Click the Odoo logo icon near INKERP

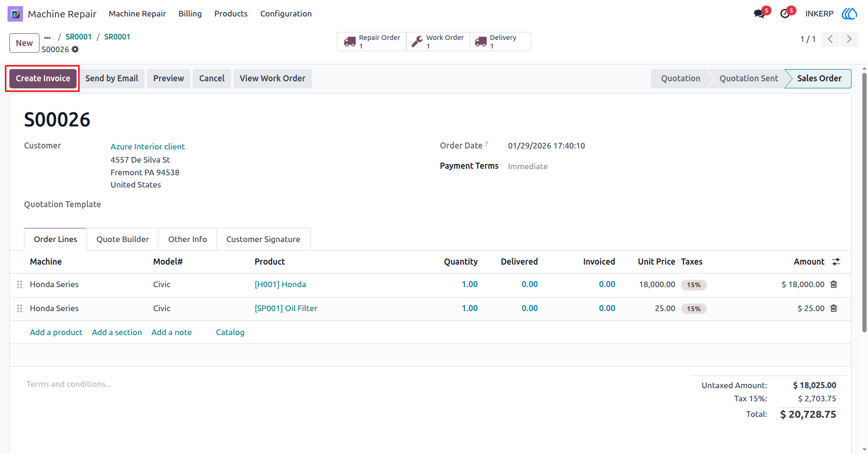tap(849, 14)
